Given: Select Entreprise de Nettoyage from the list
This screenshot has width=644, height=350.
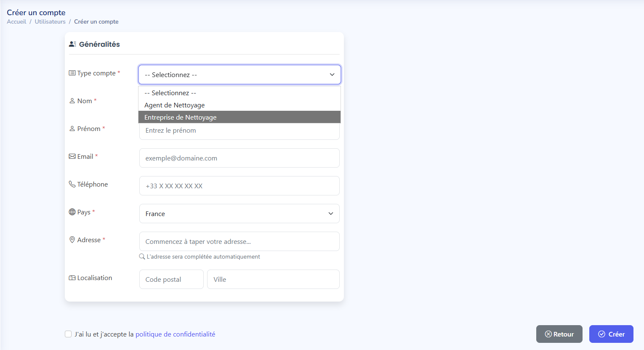Looking at the screenshot, I should [180, 117].
